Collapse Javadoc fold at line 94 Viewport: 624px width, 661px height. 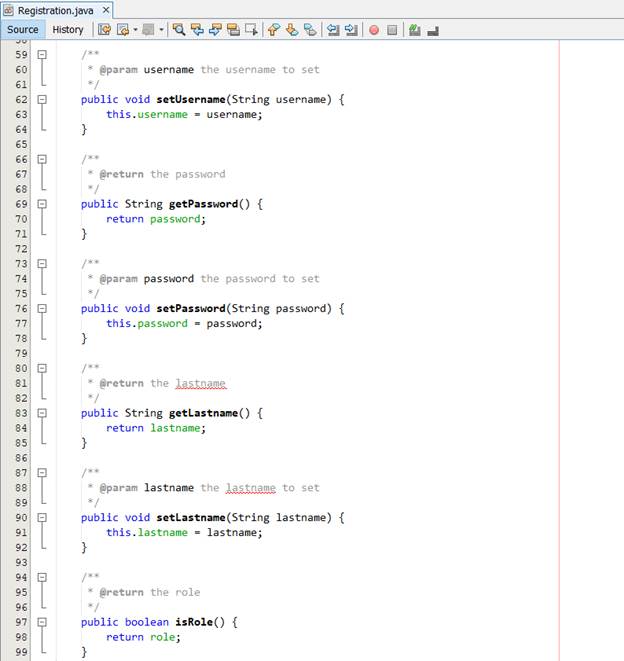pyautogui.click(x=42, y=577)
